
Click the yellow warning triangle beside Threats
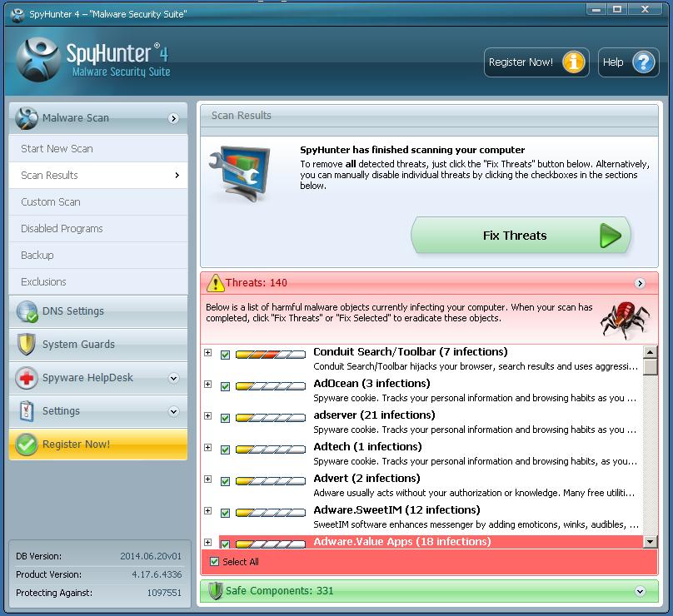point(216,283)
